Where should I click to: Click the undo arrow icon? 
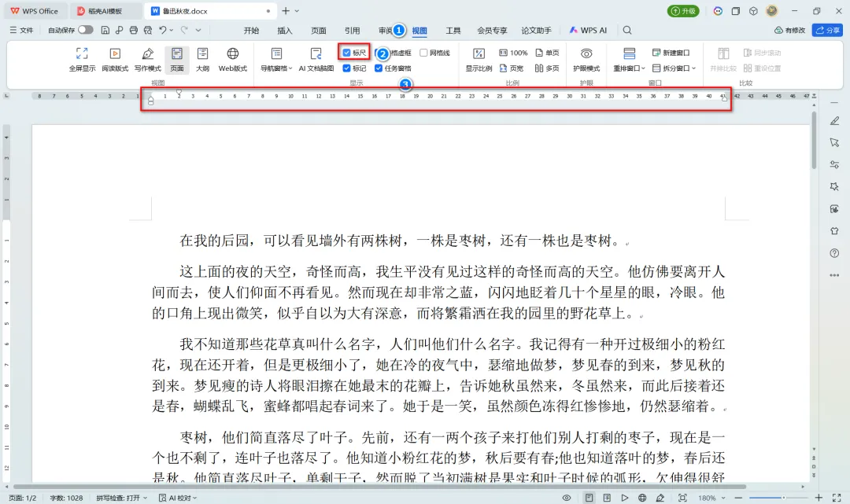pyautogui.click(x=163, y=31)
